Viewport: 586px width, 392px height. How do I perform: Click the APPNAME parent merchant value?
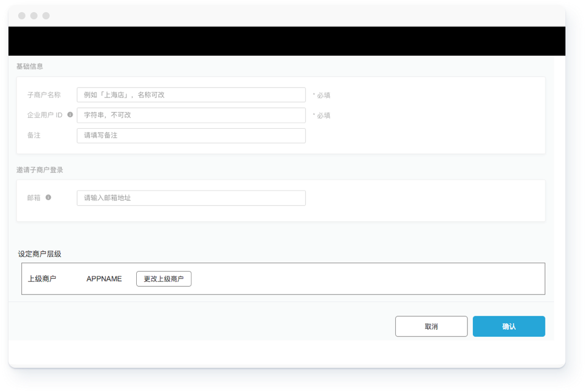tap(104, 279)
